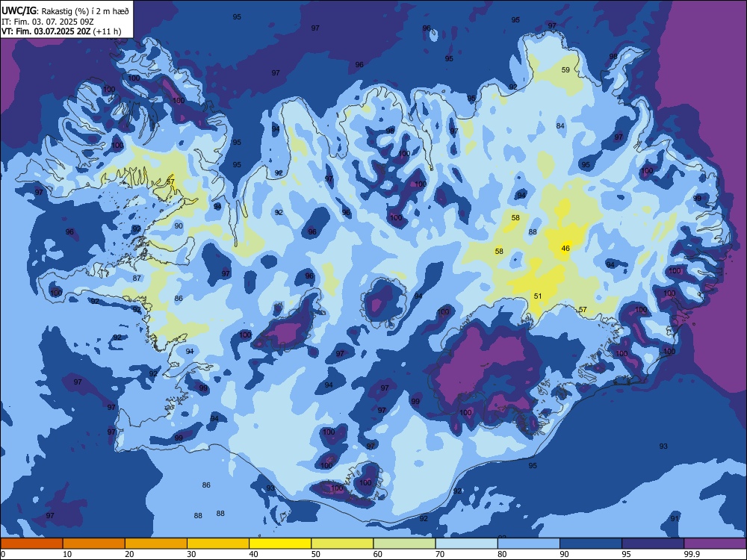Image resolution: width=747 pixels, height=560 pixels.
Task: Click the 80–90 blue legend swatch
Action: [x=529, y=544]
